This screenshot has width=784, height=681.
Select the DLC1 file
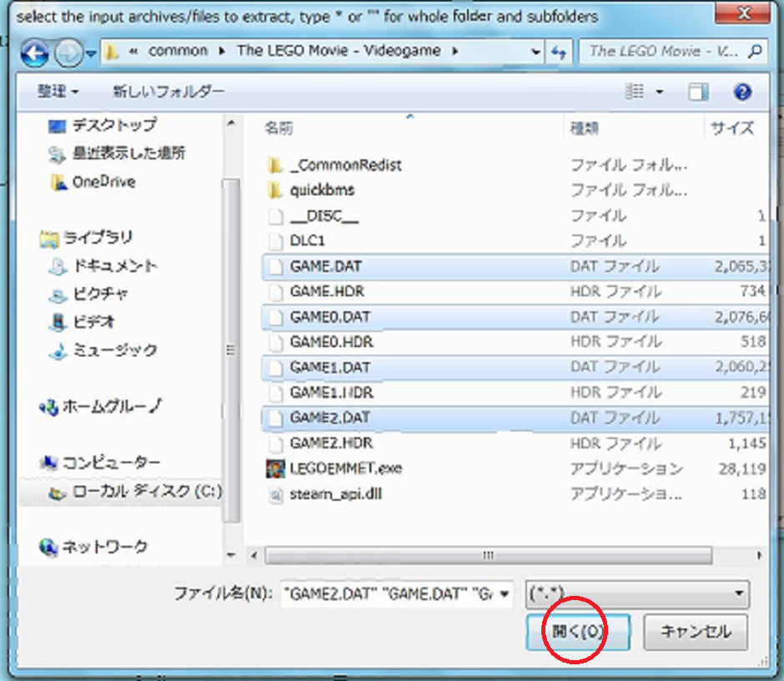coord(307,240)
